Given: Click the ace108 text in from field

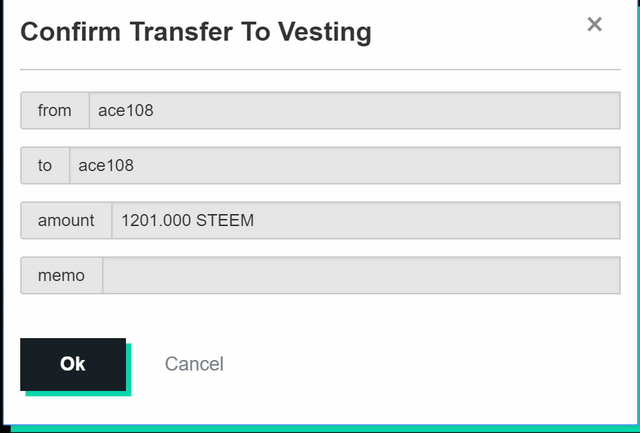Looking at the screenshot, I should [126, 111].
